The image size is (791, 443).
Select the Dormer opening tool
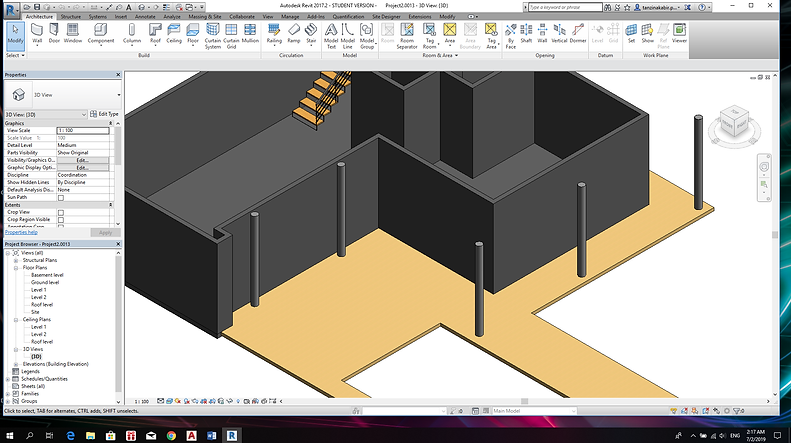point(578,34)
